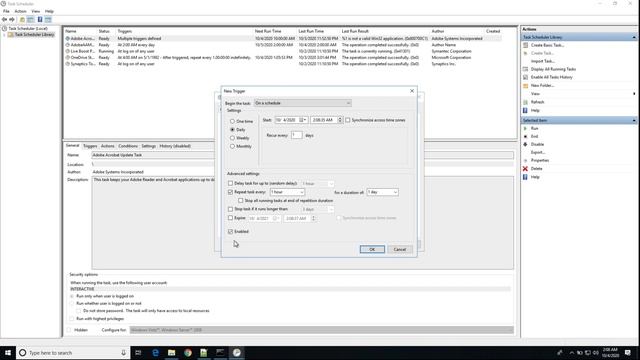Click the Start time field
The height and width of the screenshot is (360, 640).
point(324,120)
